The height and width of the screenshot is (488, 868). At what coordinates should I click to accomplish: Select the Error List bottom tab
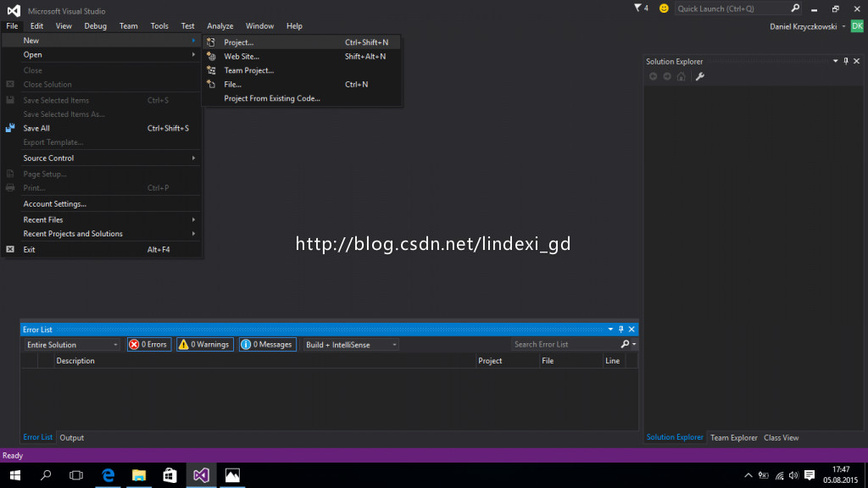coord(37,437)
